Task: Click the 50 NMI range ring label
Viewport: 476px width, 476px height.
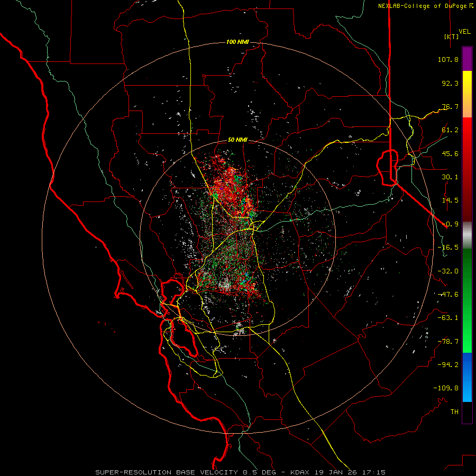Action: 237,140
